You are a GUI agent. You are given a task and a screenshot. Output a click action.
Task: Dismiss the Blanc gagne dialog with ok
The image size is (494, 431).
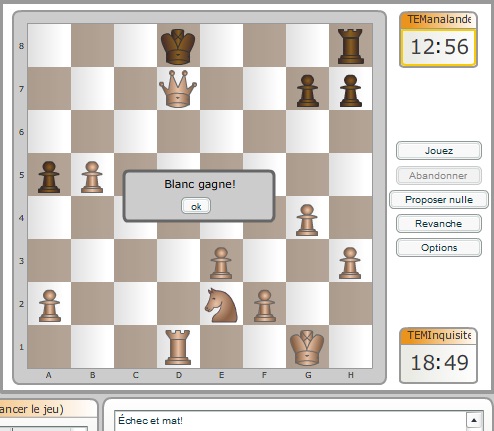(x=196, y=206)
